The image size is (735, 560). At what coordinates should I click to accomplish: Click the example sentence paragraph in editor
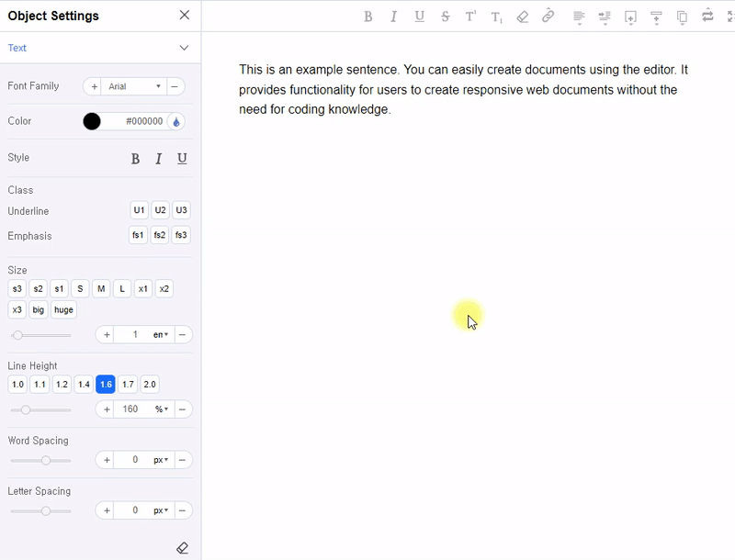pos(463,89)
